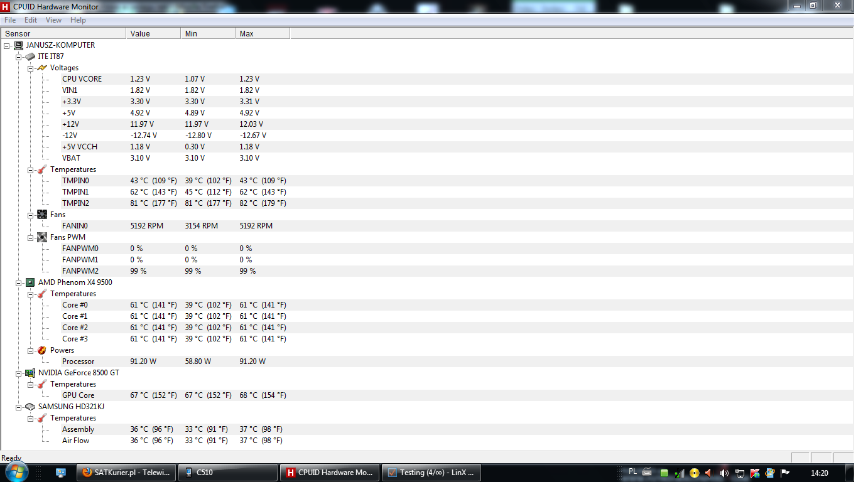868x482 pixels.
Task: Click the gold disc tray icon
Action: tap(694, 473)
